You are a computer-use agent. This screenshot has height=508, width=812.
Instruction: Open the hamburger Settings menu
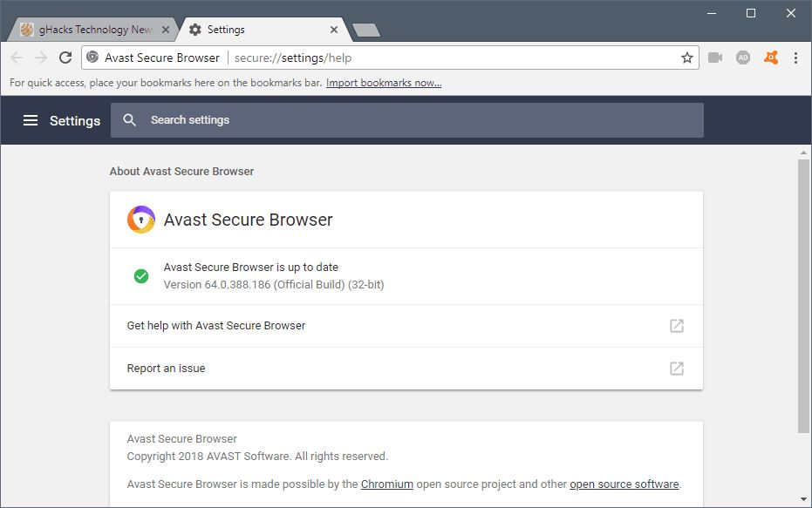point(31,120)
